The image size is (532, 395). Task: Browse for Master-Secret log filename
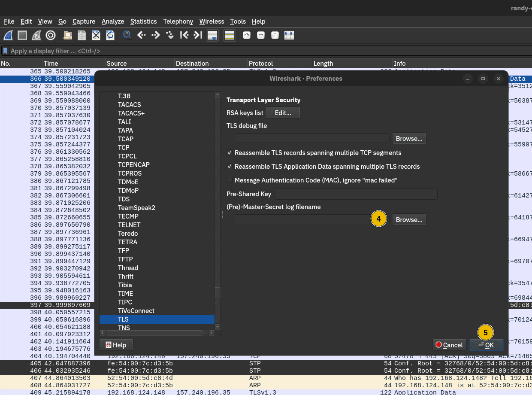409,220
